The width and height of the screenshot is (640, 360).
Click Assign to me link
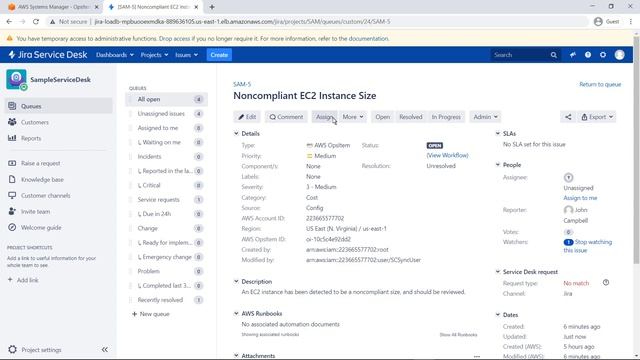(580, 198)
